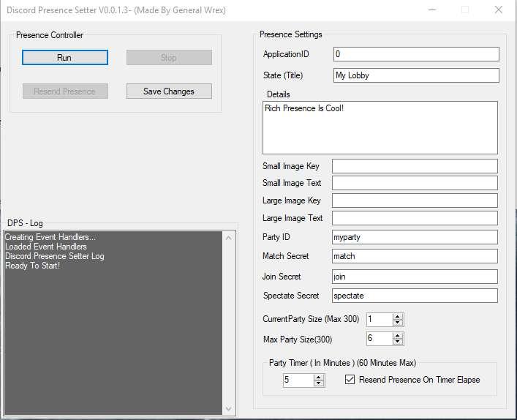
Task: Click the Join Secret input field
Action: (415, 277)
